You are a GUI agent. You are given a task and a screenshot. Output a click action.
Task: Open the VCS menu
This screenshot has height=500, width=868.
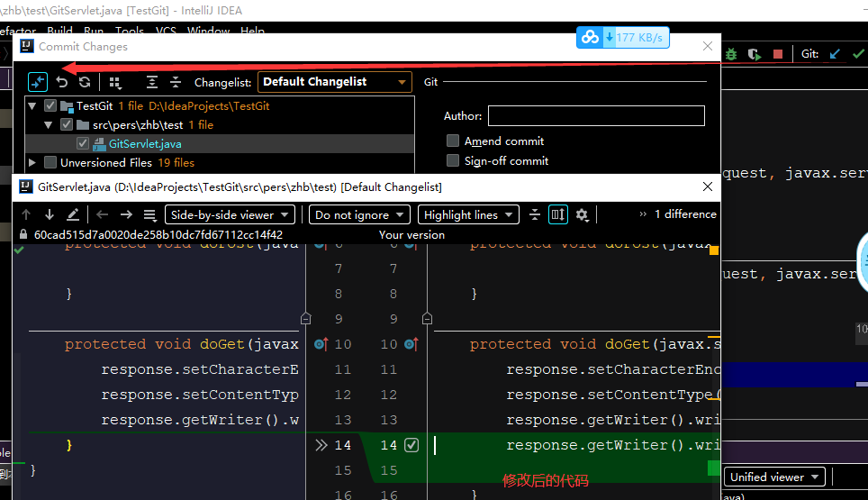tap(166, 31)
